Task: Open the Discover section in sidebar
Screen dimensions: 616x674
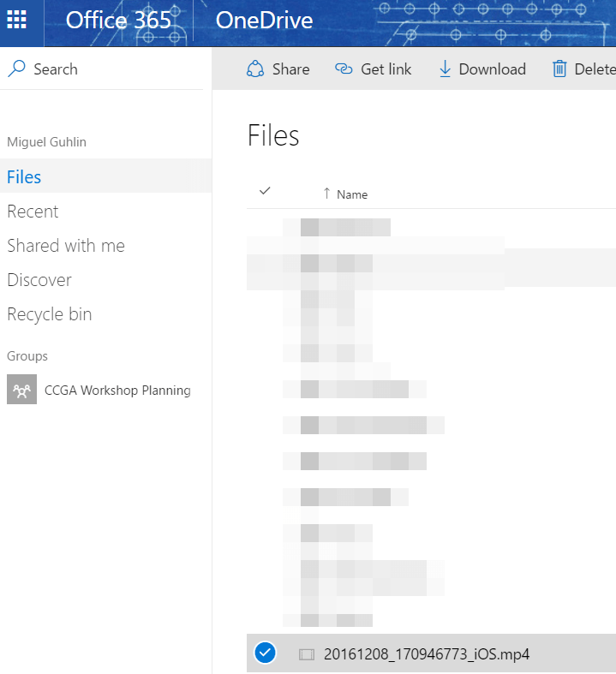Action: coord(39,280)
